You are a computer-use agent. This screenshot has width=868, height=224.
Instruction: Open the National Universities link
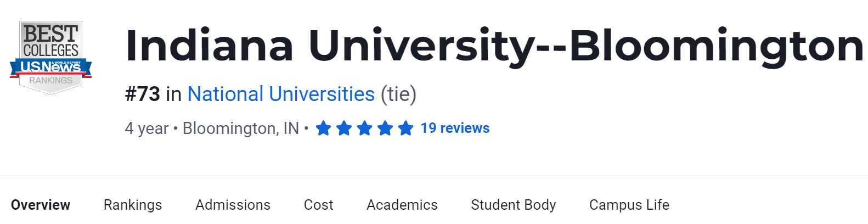coord(281,94)
